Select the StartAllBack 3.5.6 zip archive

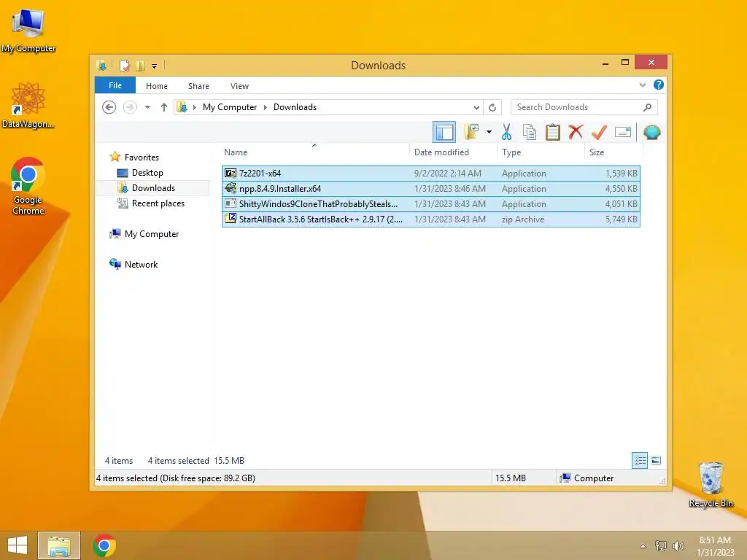point(430,219)
